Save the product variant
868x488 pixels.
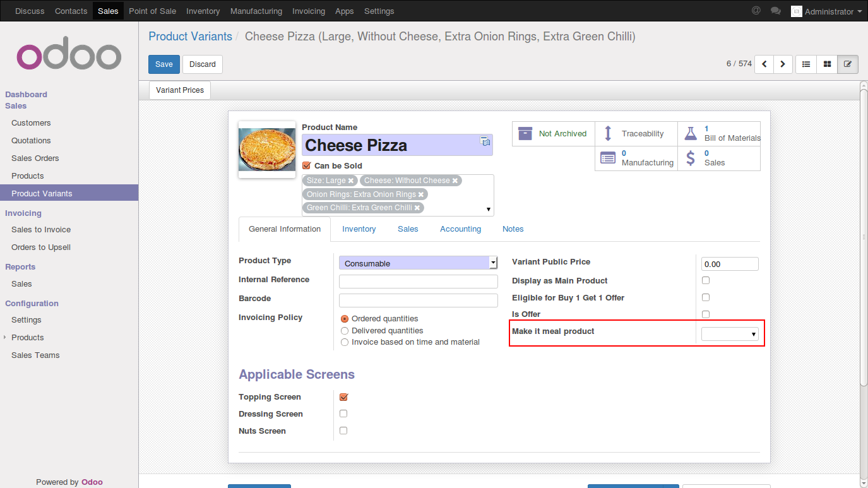point(164,64)
